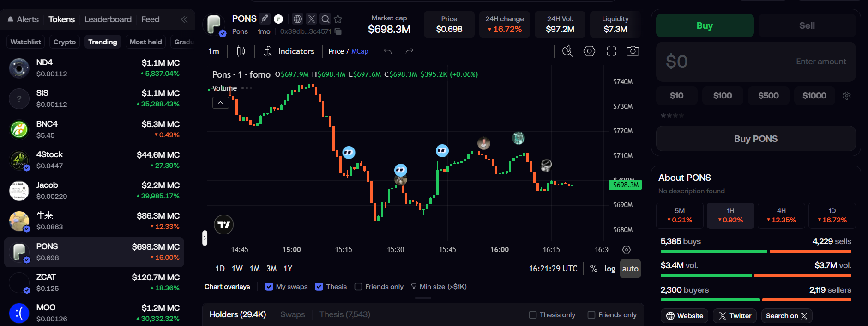The image size is (868, 326).
Task: Open the BNC4 token logo
Action: tap(19, 129)
